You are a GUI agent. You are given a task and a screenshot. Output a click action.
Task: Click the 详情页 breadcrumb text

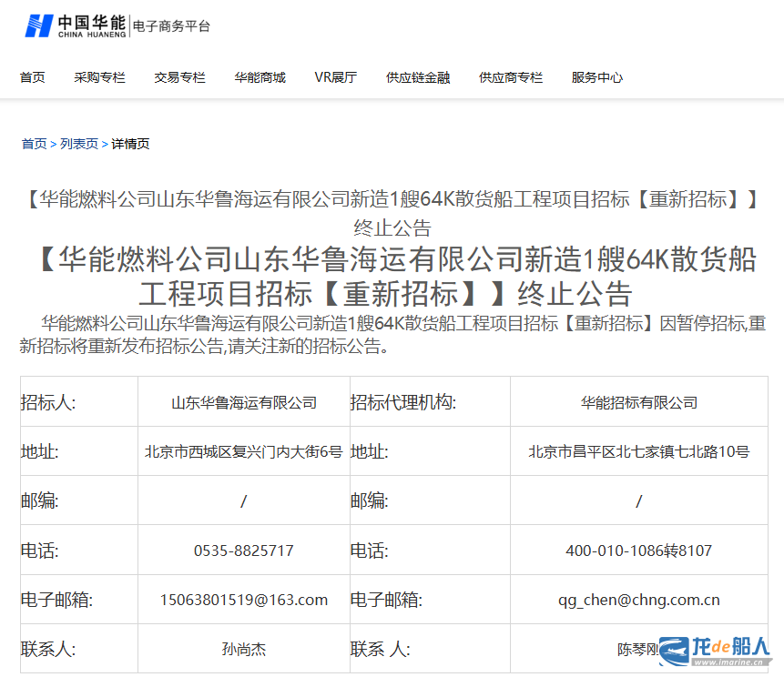(x=130, y=144)
